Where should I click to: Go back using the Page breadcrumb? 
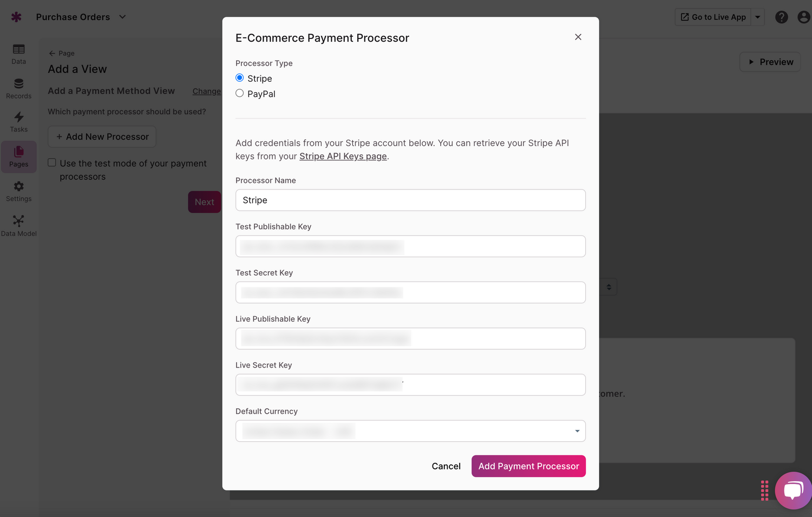click(x=61, y=53)
